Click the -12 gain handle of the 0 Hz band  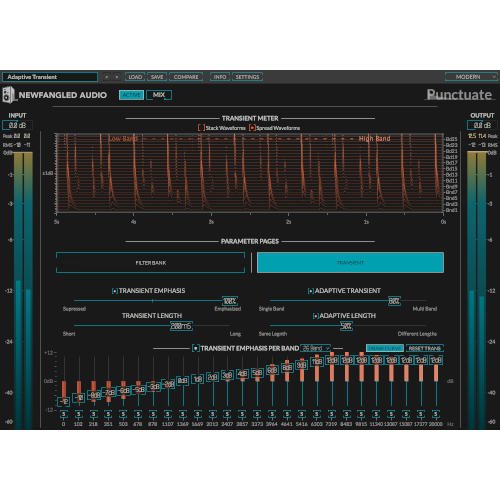(64, 402)
